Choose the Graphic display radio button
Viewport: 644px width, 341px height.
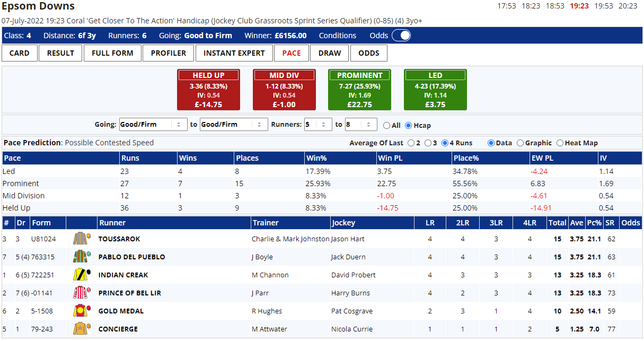tap(520, 143)
